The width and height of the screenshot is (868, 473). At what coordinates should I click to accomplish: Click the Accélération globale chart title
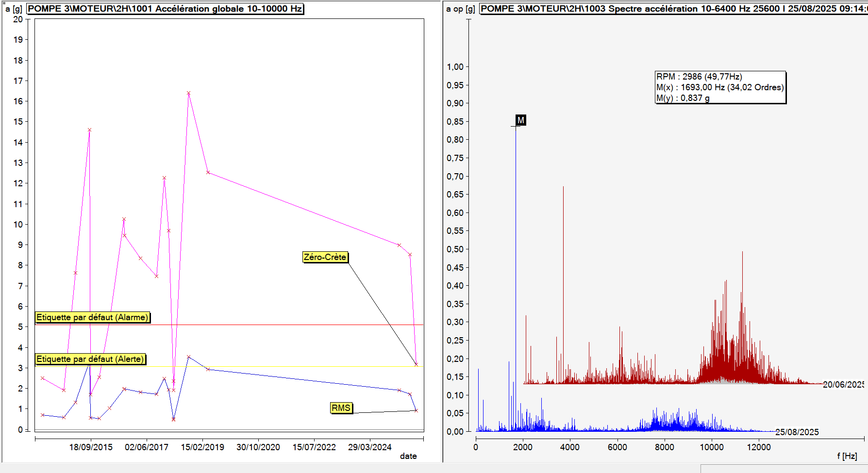tap(165, 9)
